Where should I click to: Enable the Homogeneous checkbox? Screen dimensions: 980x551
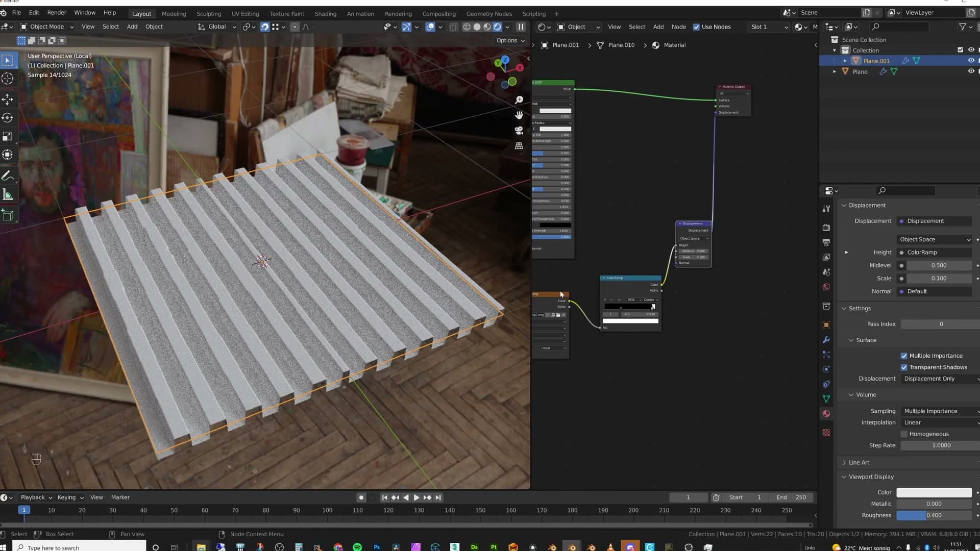point(904,434)
